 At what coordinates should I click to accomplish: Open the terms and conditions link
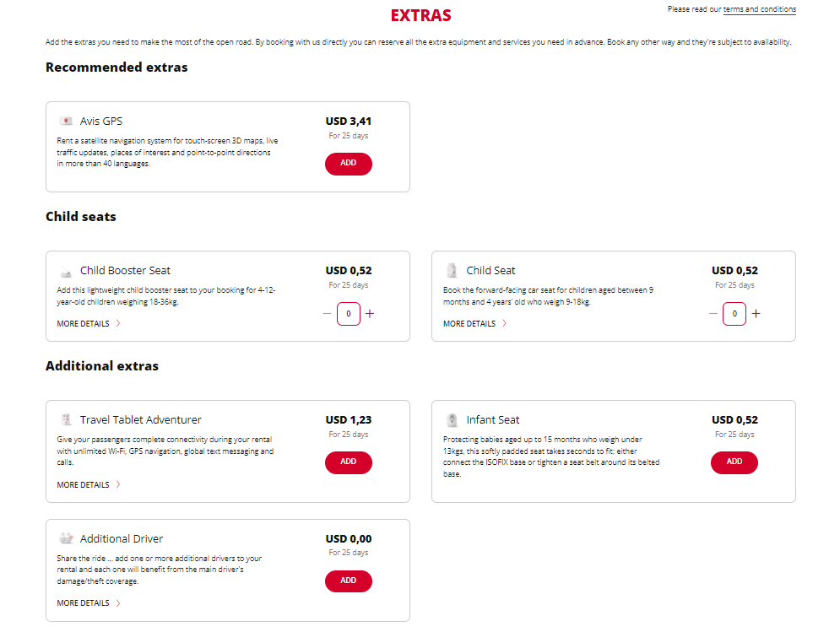pos(759,9)
